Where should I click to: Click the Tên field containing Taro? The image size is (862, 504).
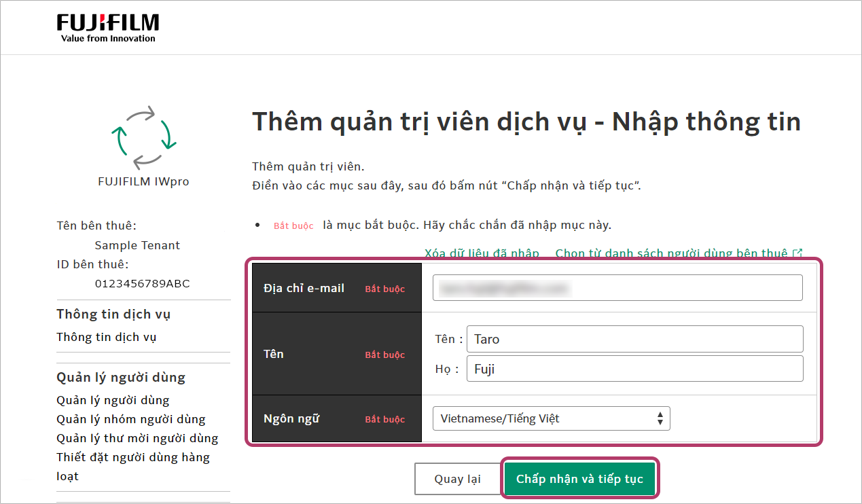[635, 339]
